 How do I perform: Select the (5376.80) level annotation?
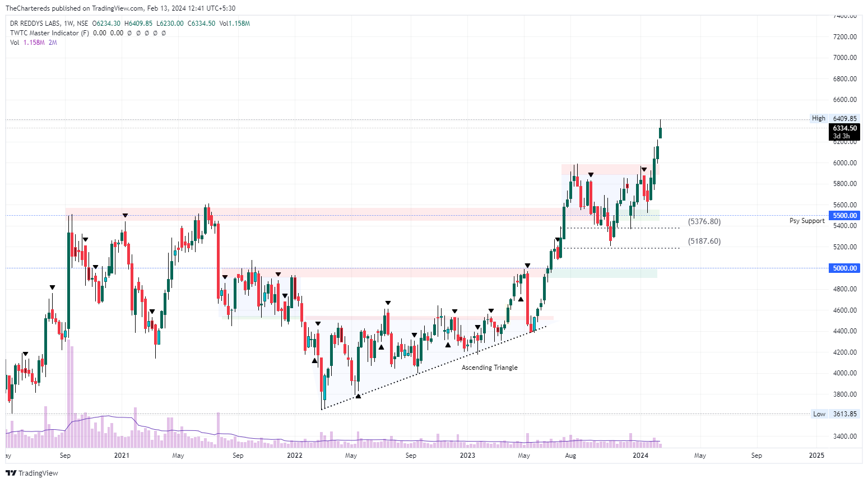[x=704, y=222]
